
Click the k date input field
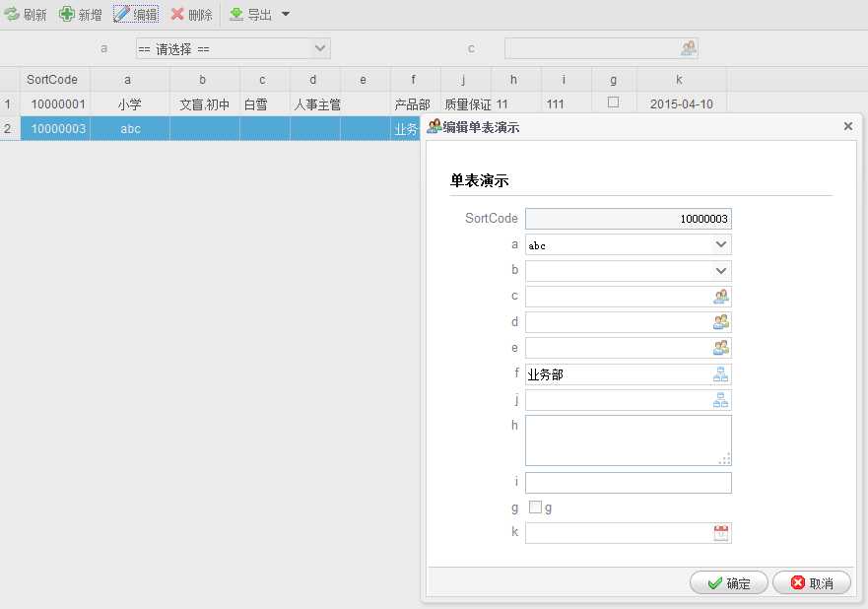pyautogui.click(x=629, y=533)
